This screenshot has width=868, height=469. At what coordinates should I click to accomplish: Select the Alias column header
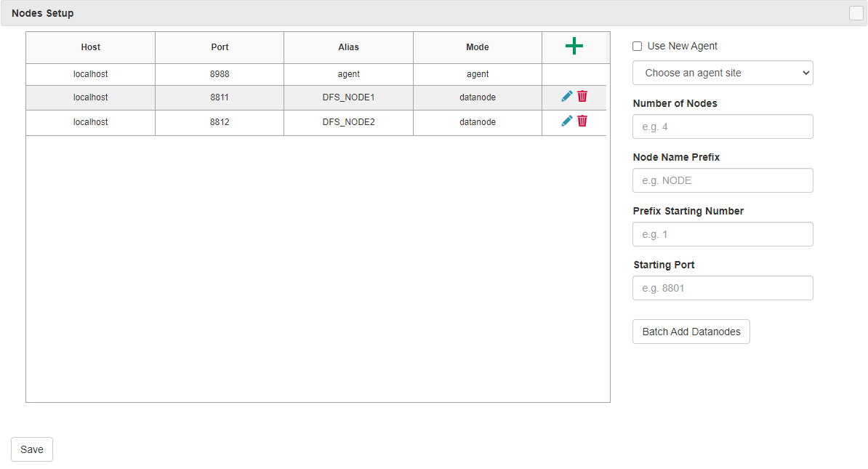[348, 47]
